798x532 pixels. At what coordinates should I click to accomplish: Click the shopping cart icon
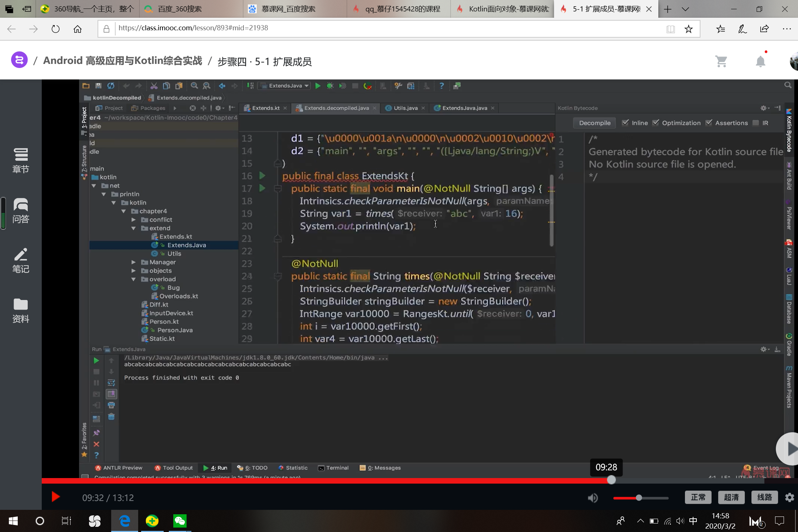721,61
